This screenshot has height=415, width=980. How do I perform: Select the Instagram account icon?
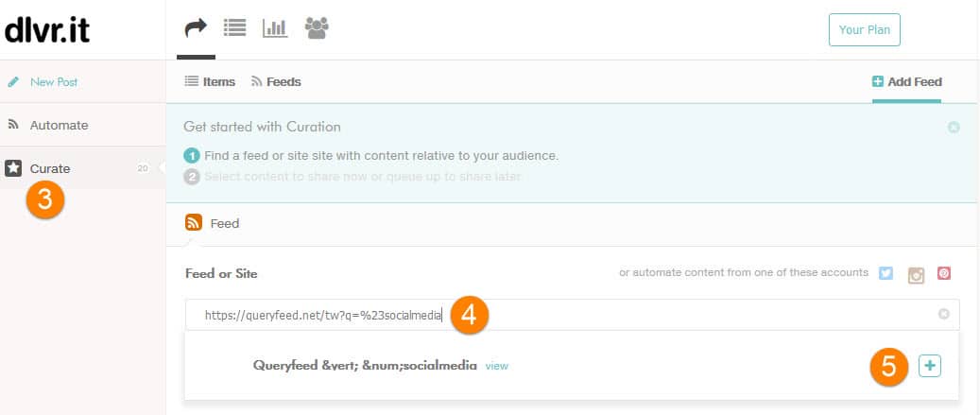[915, 274]
